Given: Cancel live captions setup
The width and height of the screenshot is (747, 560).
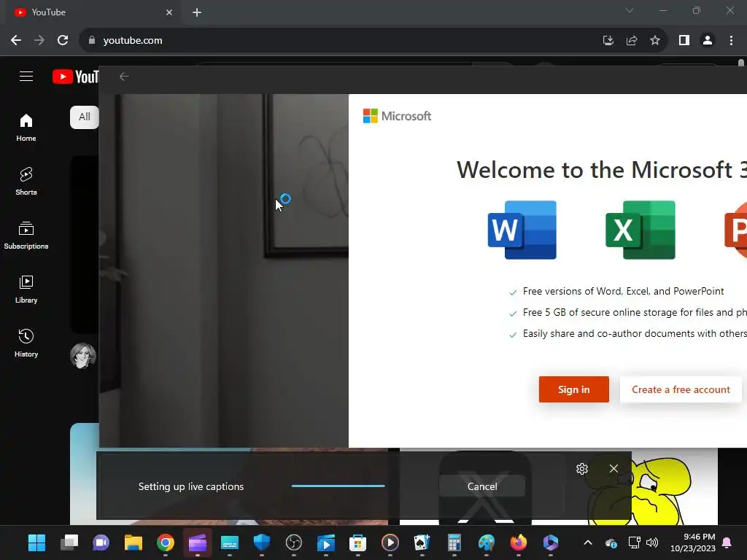Looking at the screenshot, I should pos(482,486).
